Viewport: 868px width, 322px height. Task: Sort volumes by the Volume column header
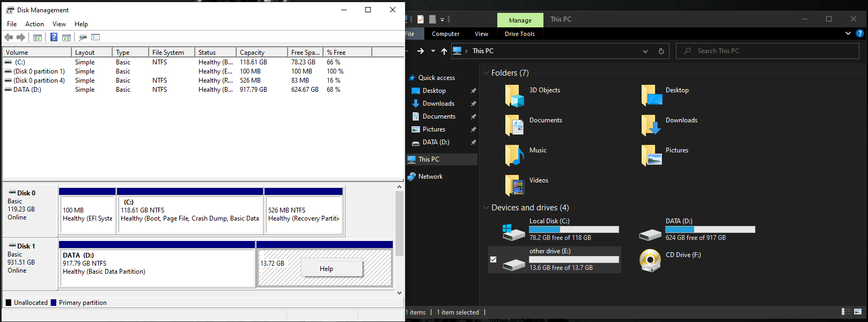[37, 52]
